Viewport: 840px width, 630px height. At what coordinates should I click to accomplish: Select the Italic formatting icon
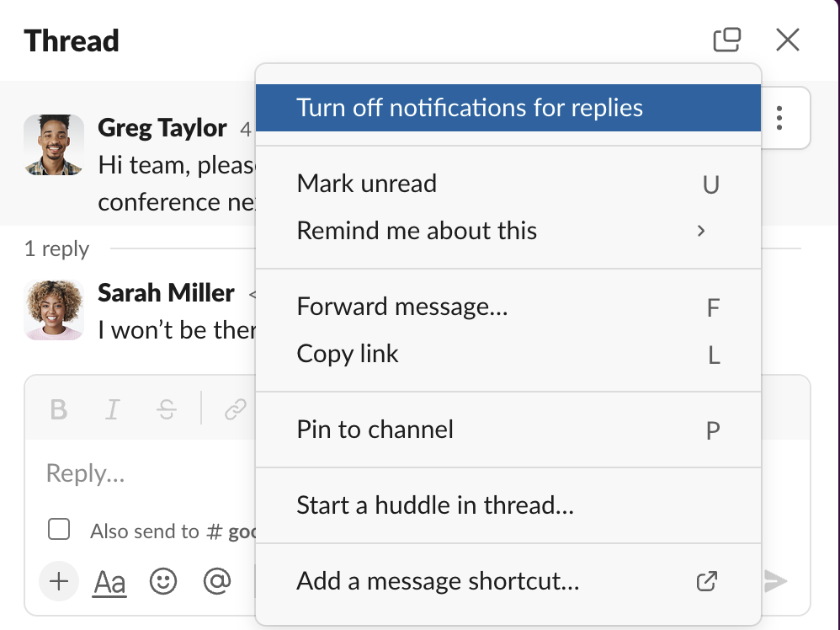click(x=112, y=409)
